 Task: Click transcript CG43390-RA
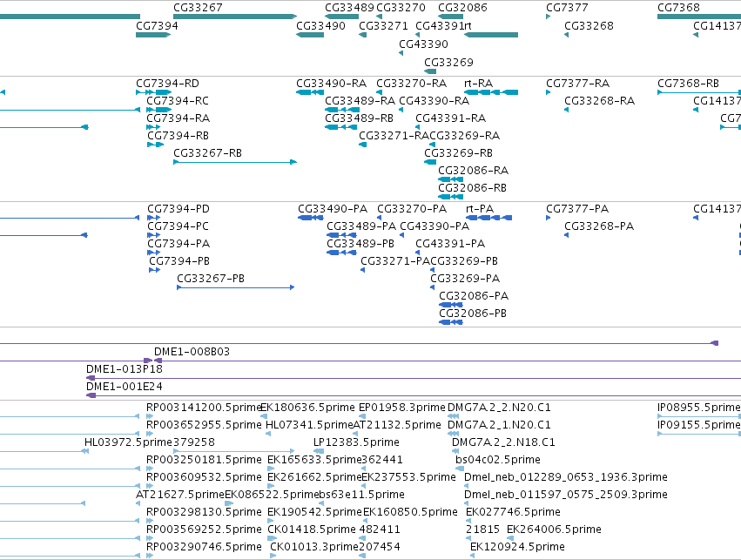[x=434, y=101]
